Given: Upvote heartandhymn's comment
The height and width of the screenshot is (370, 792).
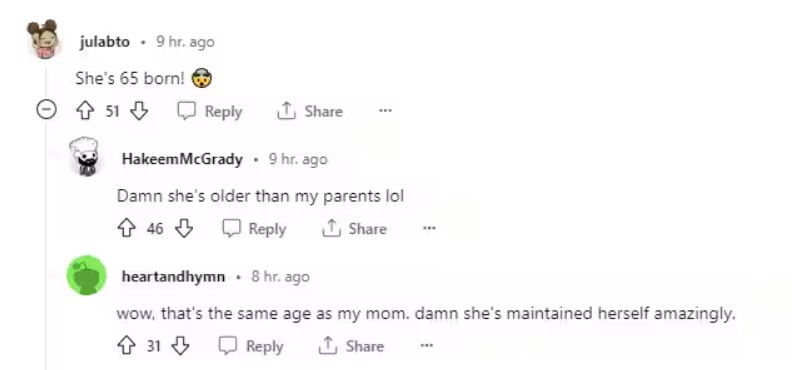Looking at the screenshot, I should pyautogui.click(x=126, y=346).
